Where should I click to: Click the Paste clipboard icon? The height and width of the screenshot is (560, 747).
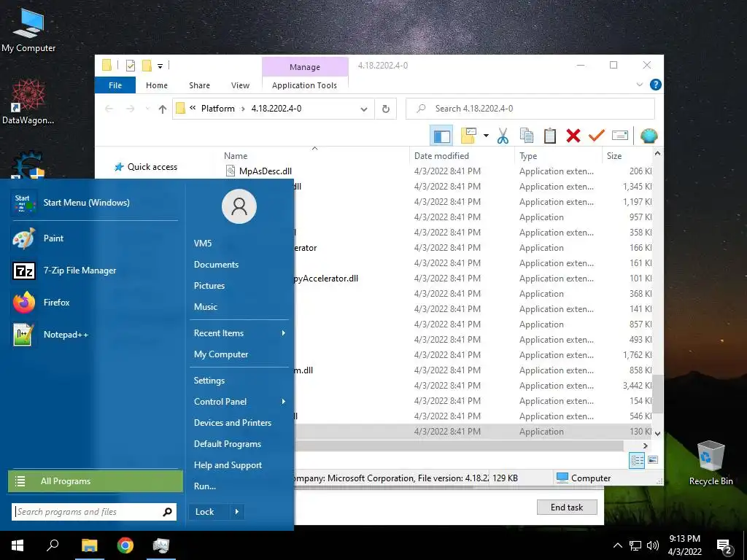point(550,136)
